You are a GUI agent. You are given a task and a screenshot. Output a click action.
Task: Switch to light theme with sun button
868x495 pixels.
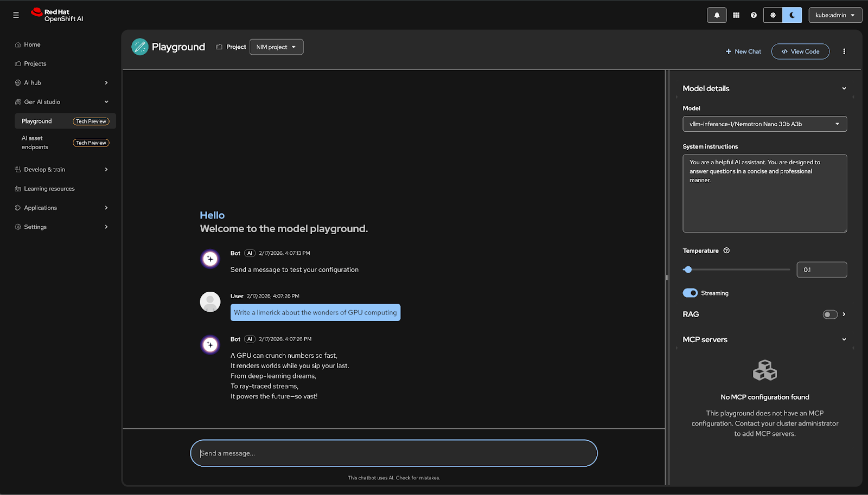[x=773, y=15]
